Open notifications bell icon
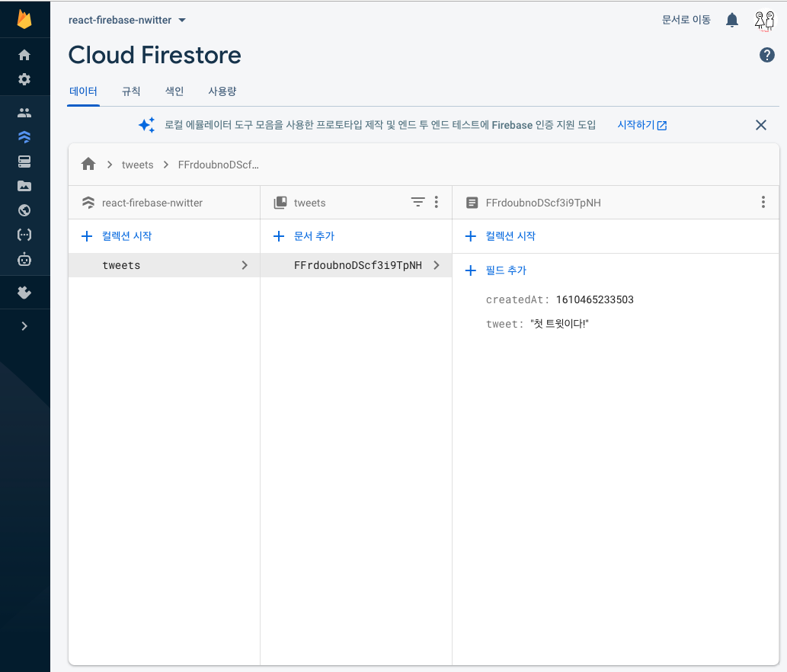This screenshot has height=672, width=787. [x=732, y=20]
